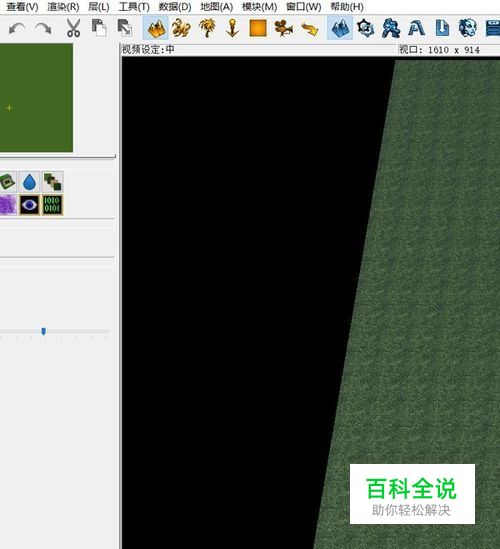Screen dimensions: 500x549
Task: Click the Redo arrow in toolbar
Action: 43,28
